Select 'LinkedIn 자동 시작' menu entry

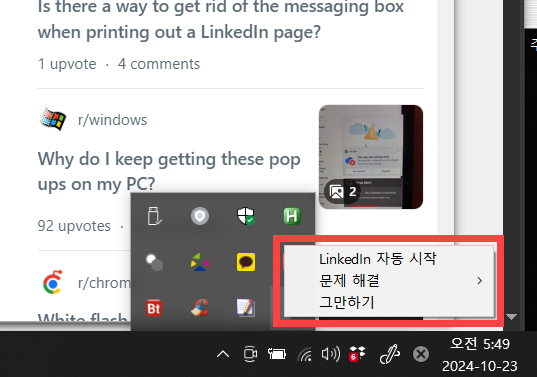[x=389, y=259]
